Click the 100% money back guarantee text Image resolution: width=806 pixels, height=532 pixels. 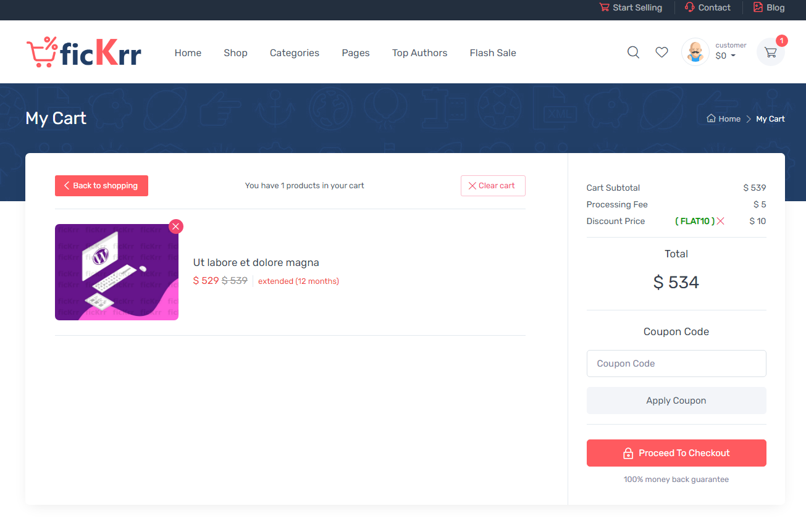pyautogui.click(x=676, y=480)
